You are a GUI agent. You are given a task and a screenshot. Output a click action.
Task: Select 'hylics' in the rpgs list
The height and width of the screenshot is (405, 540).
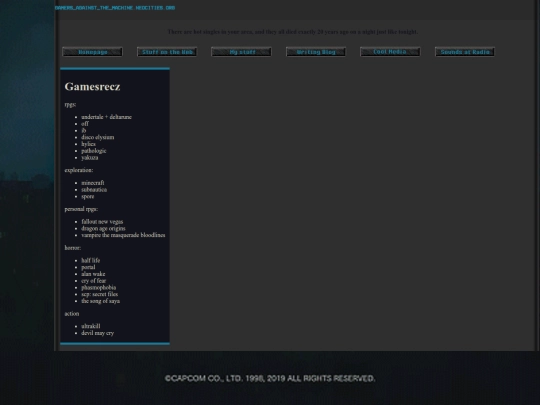coord(88,144)
